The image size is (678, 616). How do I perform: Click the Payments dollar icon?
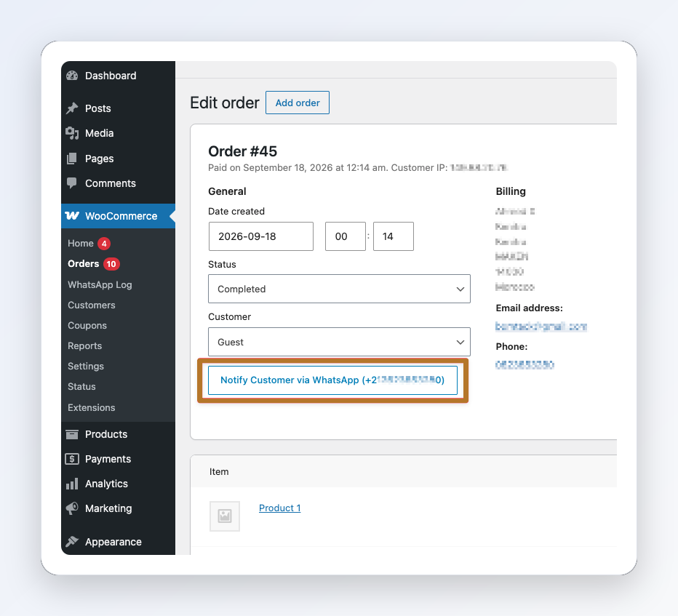point(72,459)
